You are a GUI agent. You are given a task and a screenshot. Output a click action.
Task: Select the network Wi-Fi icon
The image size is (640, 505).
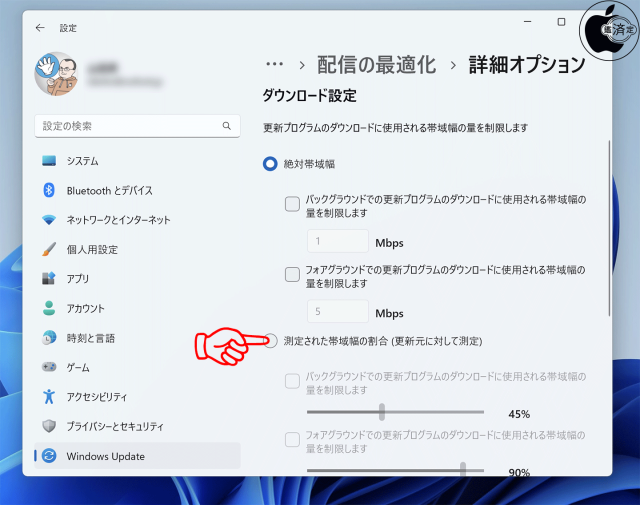[49, 220]
